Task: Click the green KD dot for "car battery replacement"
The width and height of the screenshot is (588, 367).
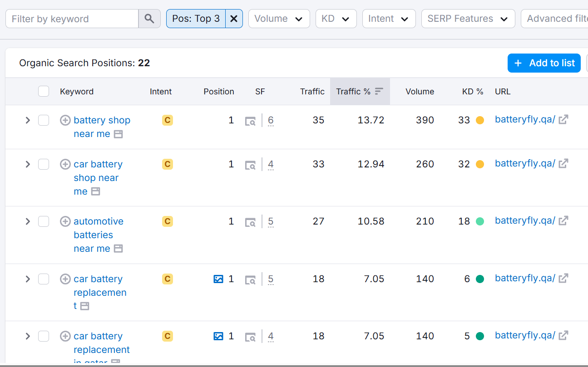Action: point(480,279)
